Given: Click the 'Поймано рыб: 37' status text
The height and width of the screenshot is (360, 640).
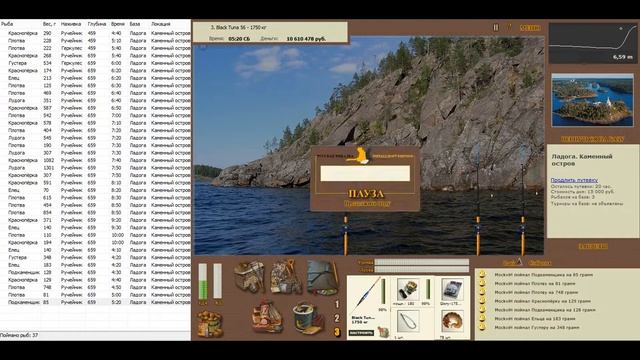Looking at the screenshot, I should point(19,335).
